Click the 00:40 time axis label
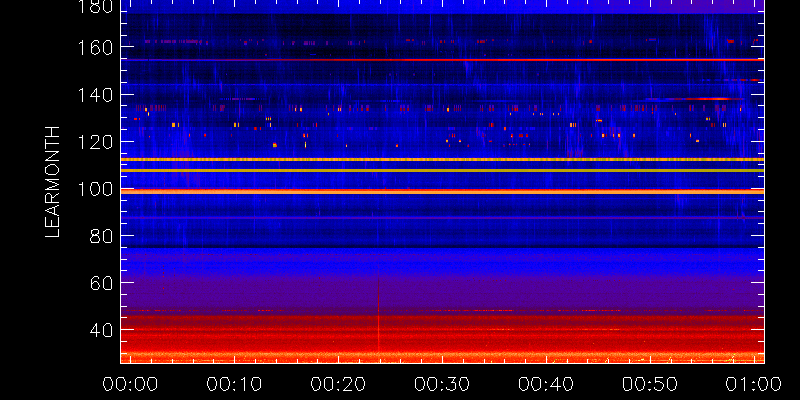800x400 pixels. [x=546, y=384]
